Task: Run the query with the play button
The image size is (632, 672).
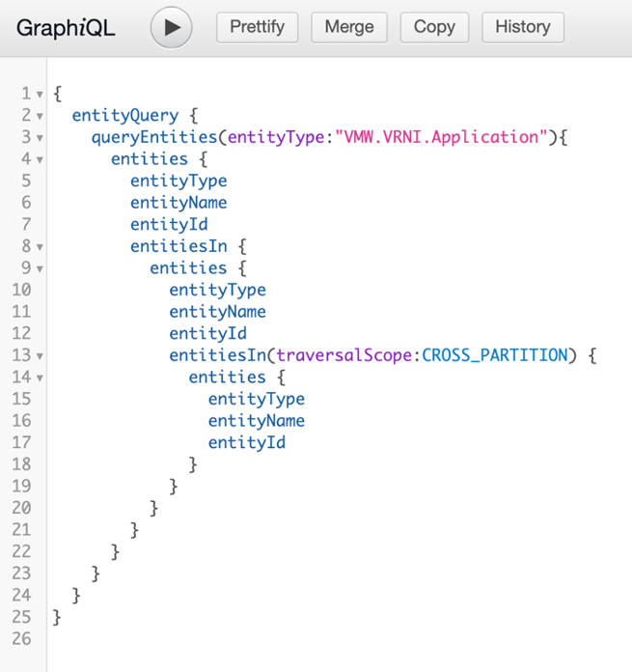Action: (172, 27)
